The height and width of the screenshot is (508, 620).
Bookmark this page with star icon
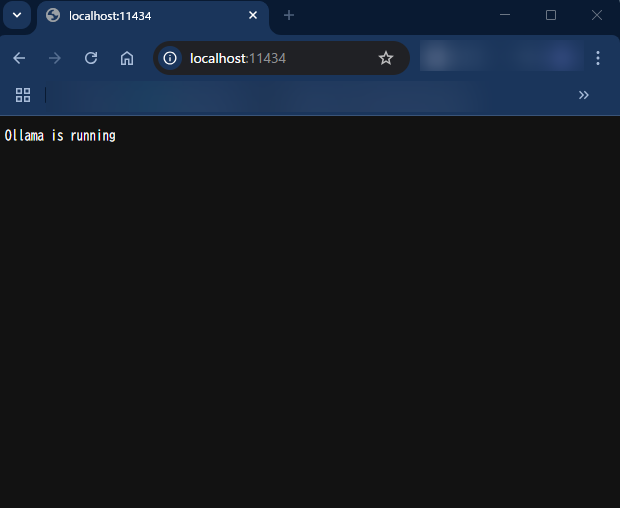click(386, 58)
